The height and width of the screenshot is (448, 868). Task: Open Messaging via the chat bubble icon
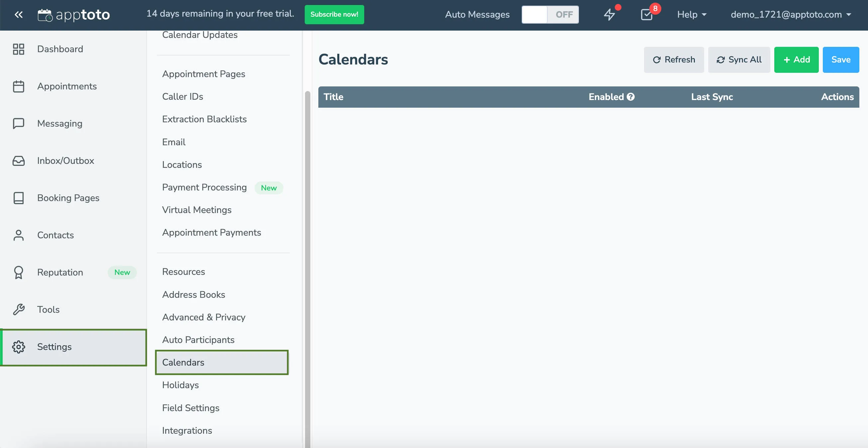coord(19,123)
